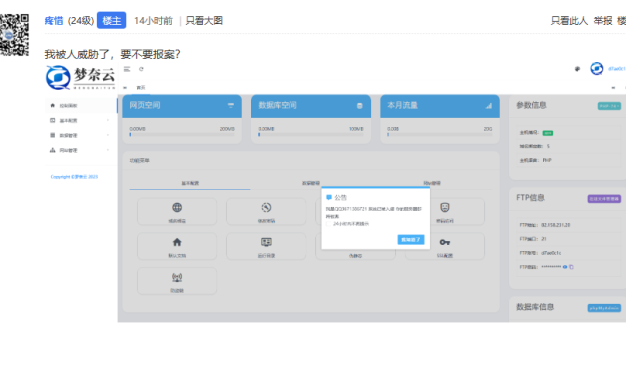Open the 伪静态 tile behind the popup
This screenshot has height=386, width=626.
coord(355,255)
